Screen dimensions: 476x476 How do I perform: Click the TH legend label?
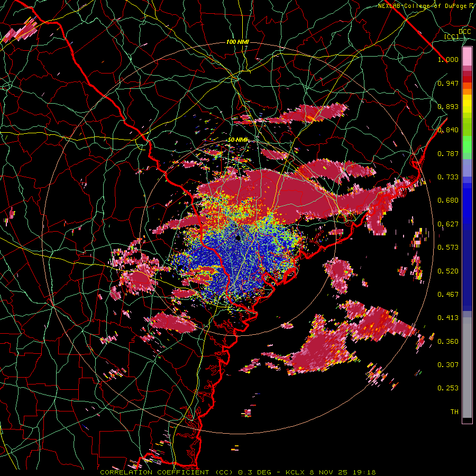pos(454,411)
